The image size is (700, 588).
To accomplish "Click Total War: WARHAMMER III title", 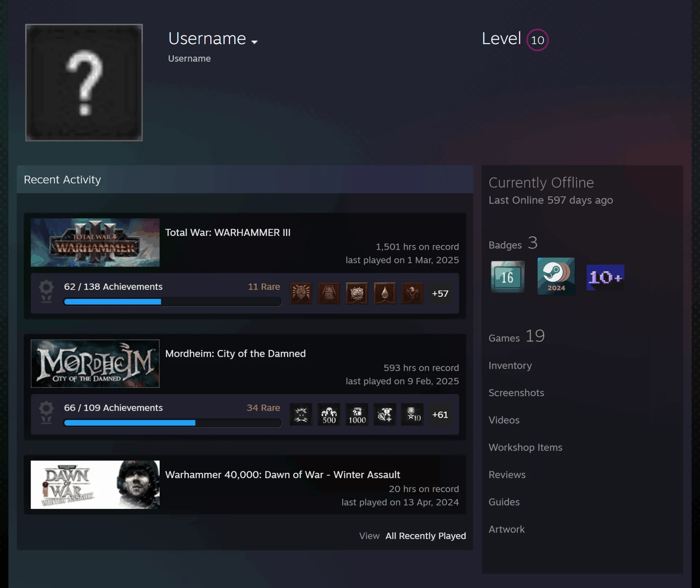I will click(228, 233).
